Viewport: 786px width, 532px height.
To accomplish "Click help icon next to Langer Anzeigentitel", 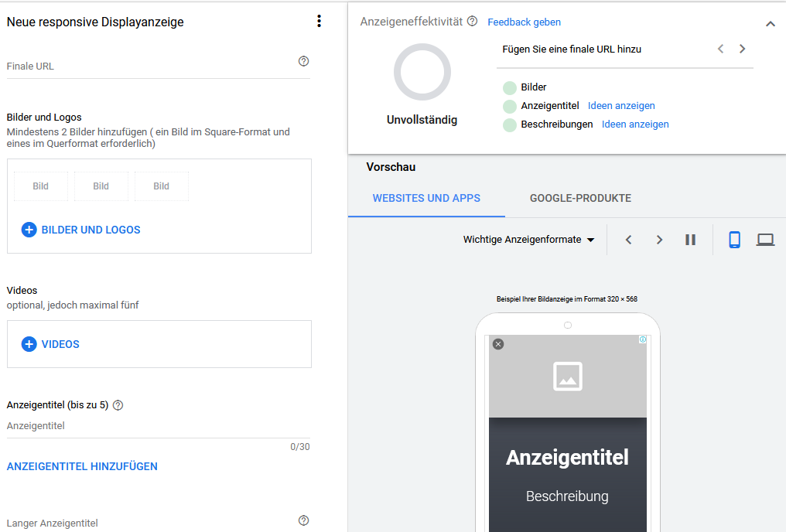I will [303, 520].
